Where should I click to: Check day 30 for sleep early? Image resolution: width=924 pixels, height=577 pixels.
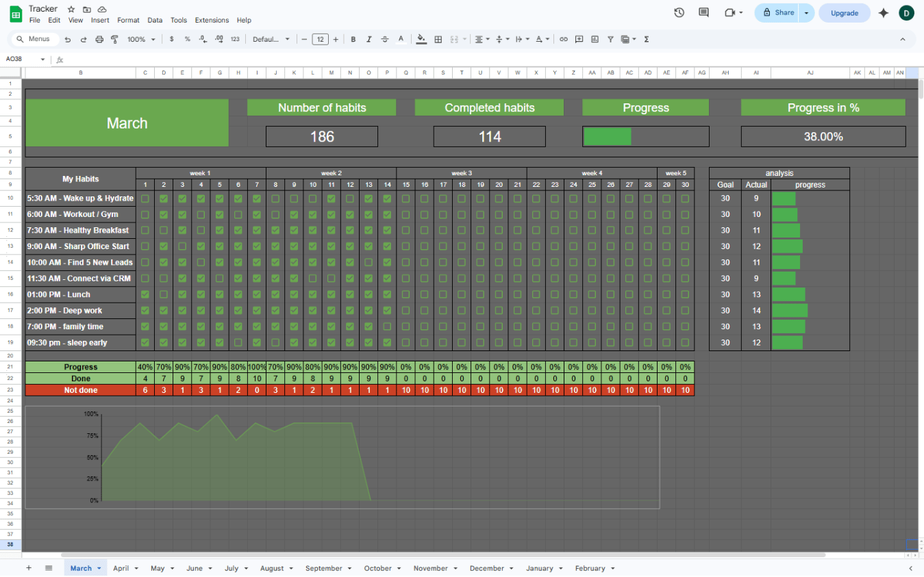tap(685, 343)
